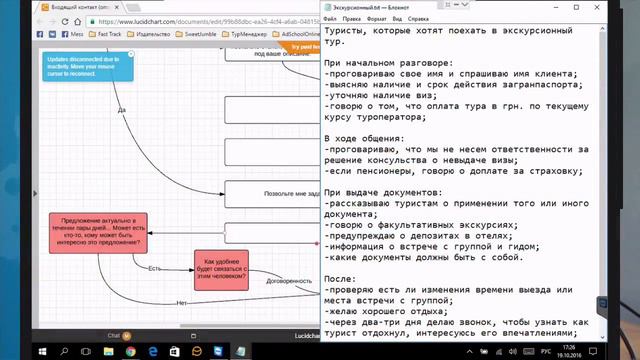
Task: Dismiss the 'Updates disconnected' blue notification
Action: point(131,54)
